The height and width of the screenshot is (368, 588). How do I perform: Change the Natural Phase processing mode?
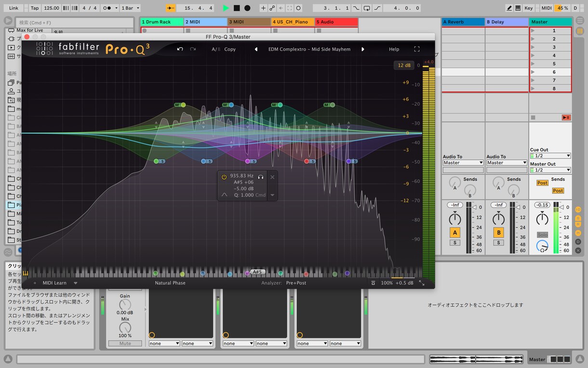(x=170, y=283)
